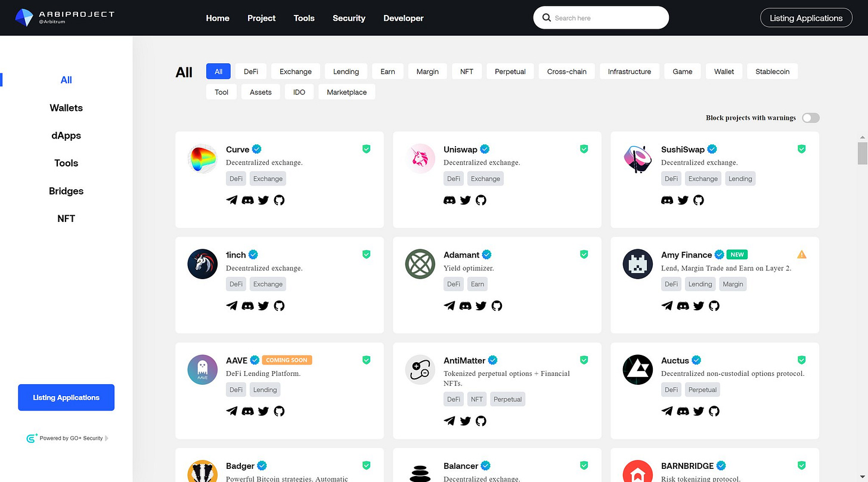Filter by Game category chip
The image size is (868, 482).
[683, 72]
